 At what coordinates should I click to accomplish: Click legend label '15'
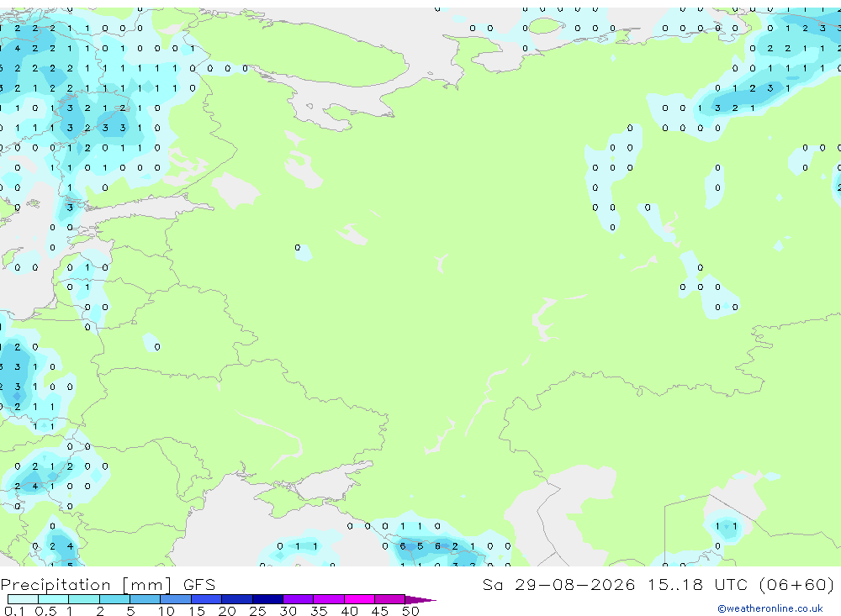tap(196, 611)
